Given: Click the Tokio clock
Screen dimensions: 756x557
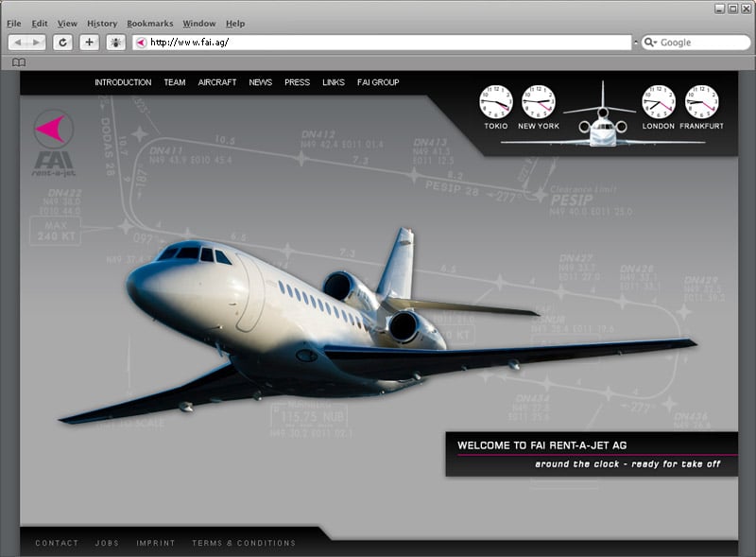Looking at the screenshot, I should 495,102.
